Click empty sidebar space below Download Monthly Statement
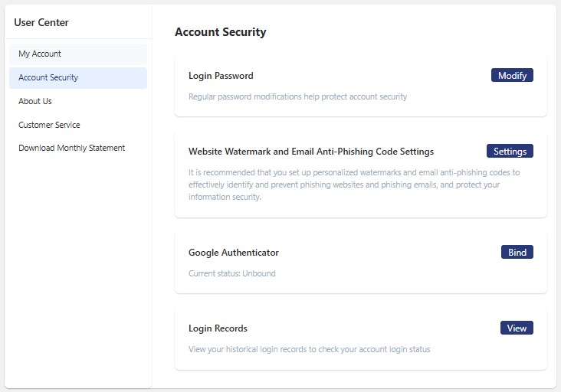 click(77, 268)
